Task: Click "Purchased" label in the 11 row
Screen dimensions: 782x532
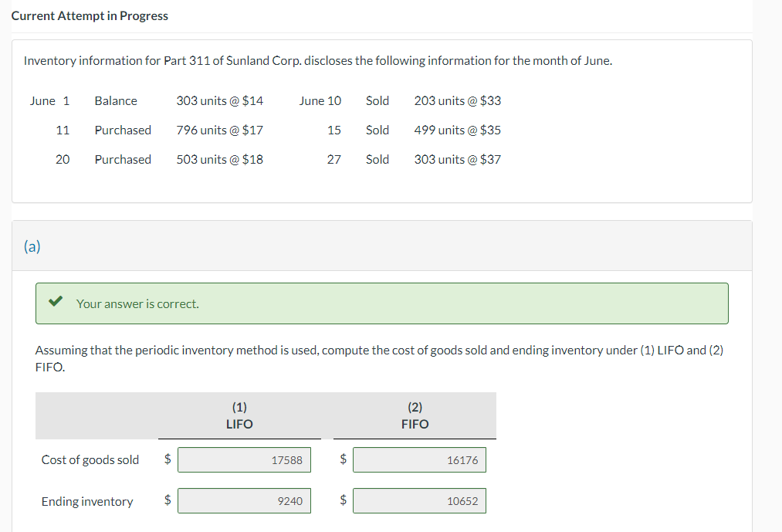Action: point(123,130)
